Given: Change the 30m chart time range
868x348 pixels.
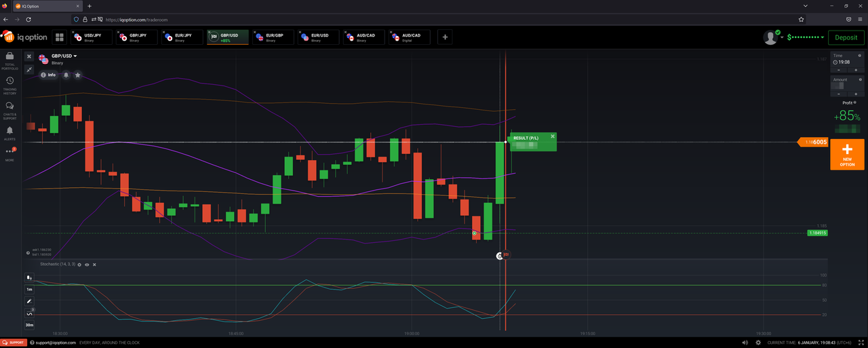Looking at the screenshot, I should coord(29,326).
